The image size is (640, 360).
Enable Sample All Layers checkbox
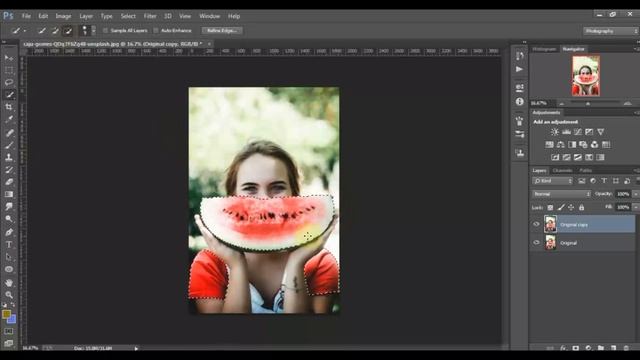(105, 31)
